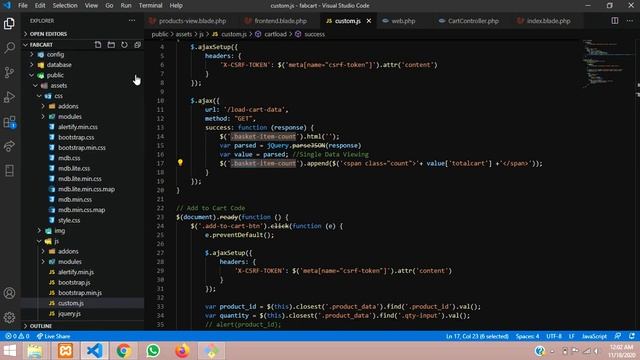Open the Manage gear icon
This screenshot has height=360, width=640.
point(9,317)
